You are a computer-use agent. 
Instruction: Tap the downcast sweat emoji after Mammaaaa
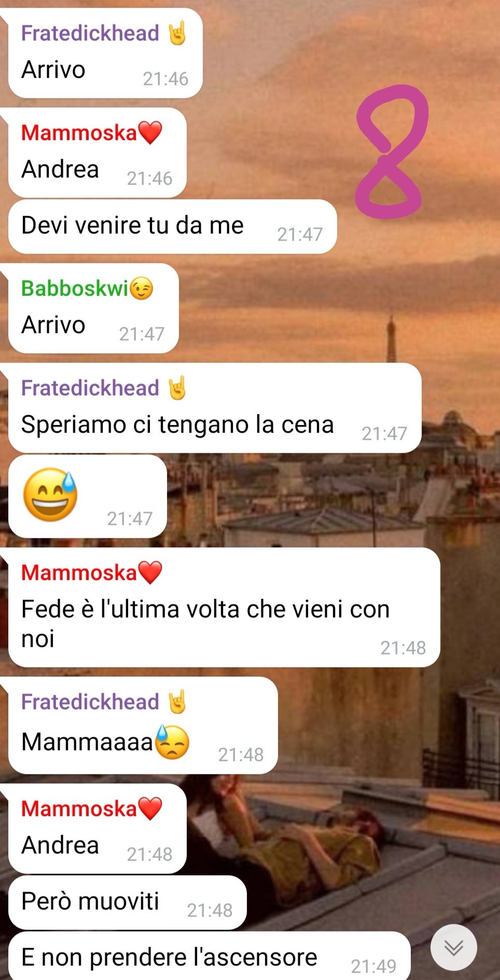point(173,742)
